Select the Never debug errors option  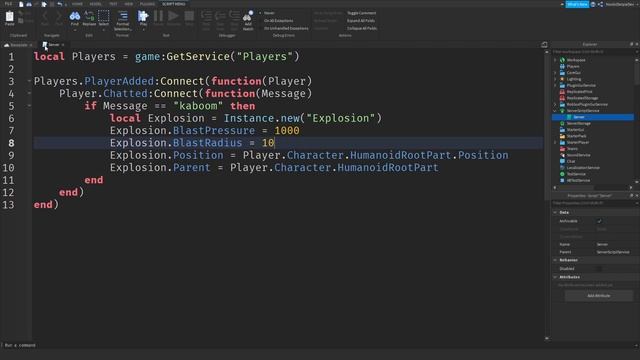pyautogui.click(x=269, y=13)
